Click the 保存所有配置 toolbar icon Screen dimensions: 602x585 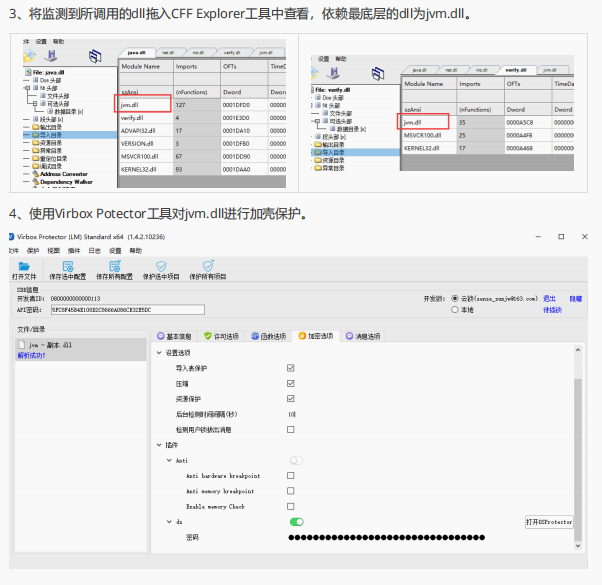click(114, 266)
